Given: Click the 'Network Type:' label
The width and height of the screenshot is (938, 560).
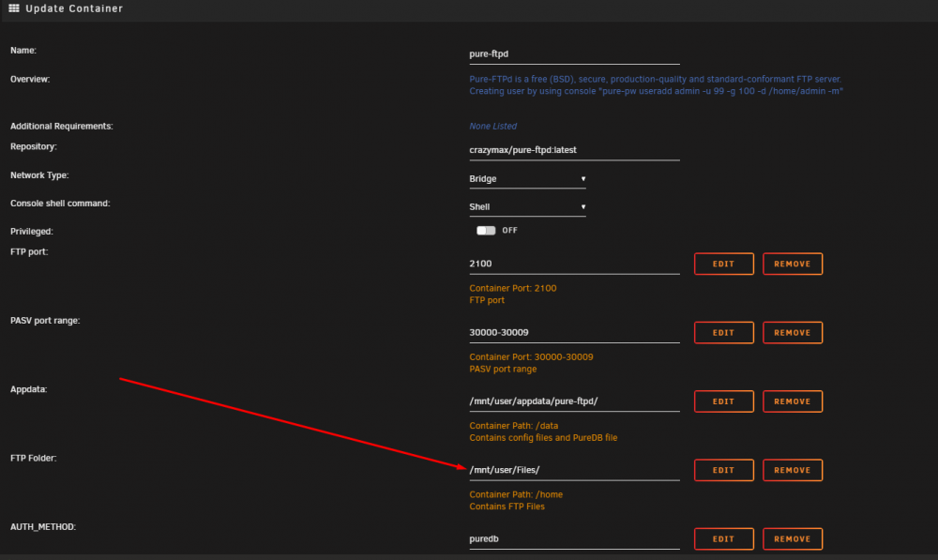Looking at the screenshot, I should coord(39,175).
